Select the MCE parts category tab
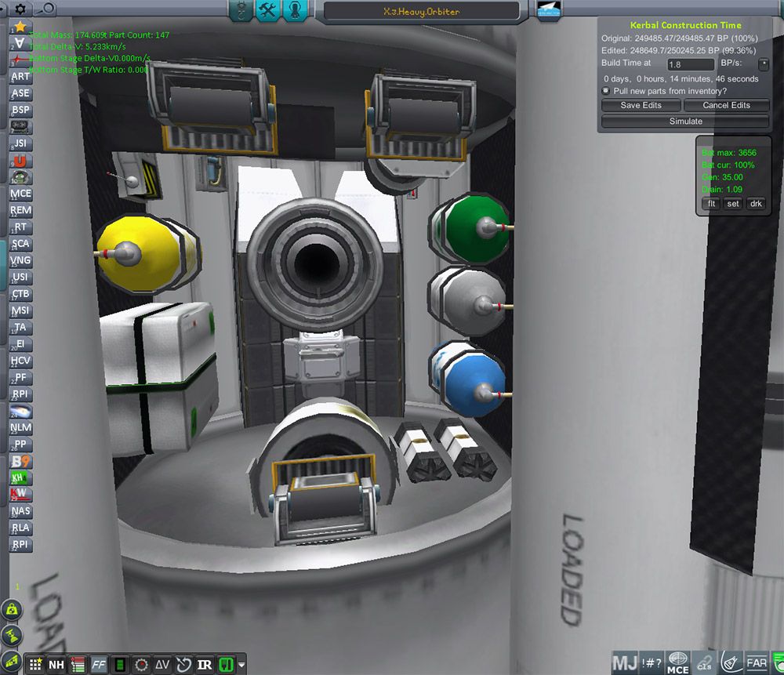Image resolution: width=784 pixels, height=675 pixels. coord(20,194)
